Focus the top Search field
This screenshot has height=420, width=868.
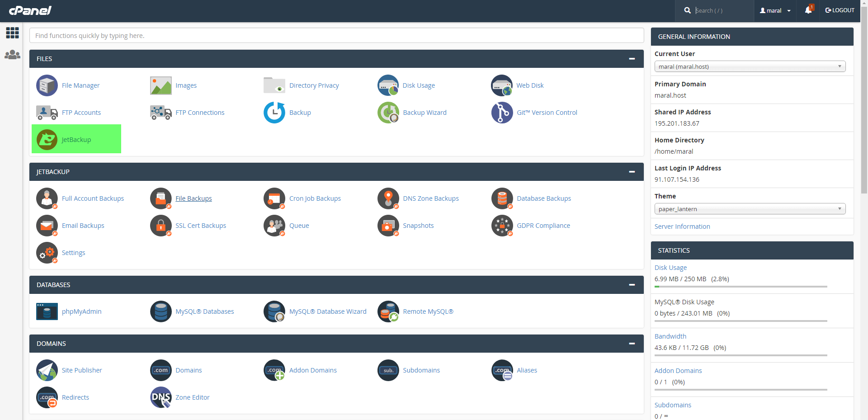point(723,10)
